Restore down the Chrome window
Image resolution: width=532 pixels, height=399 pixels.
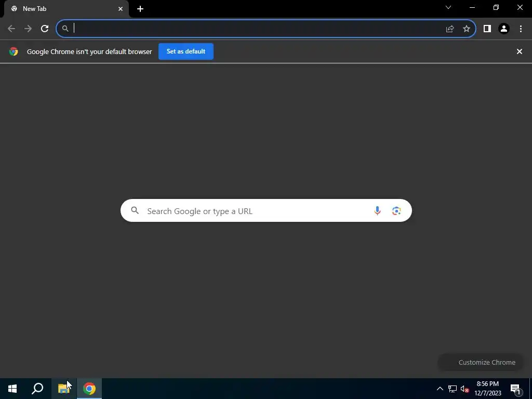[496, 7]
